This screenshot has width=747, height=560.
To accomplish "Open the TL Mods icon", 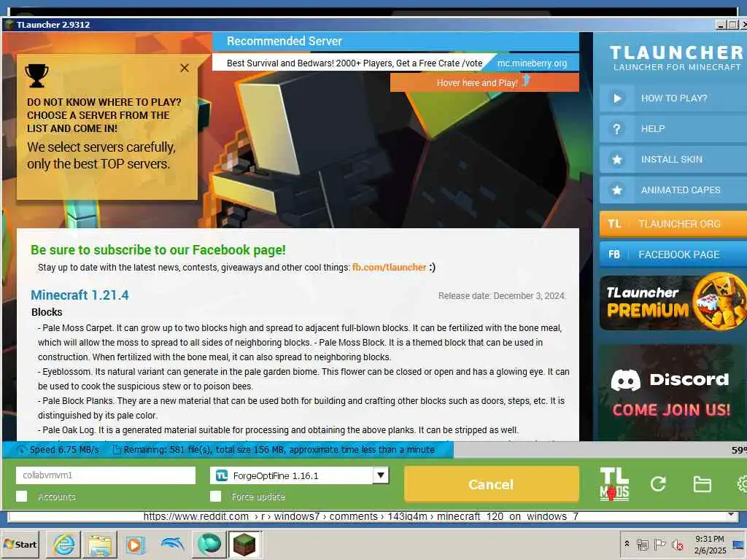I will tap(614, 484).
